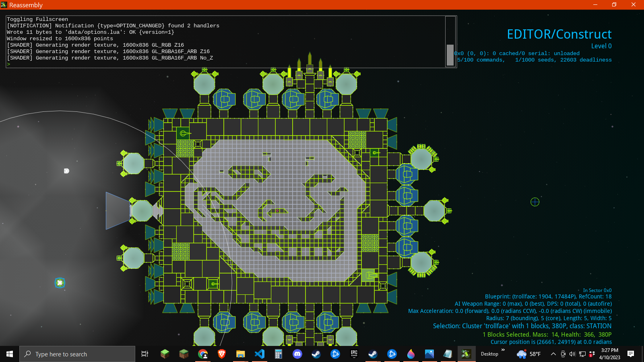Click the 'Toggling Fullscreen' console line
The width and height of the screenshot is (644, 362).
[x=37, y=19]
